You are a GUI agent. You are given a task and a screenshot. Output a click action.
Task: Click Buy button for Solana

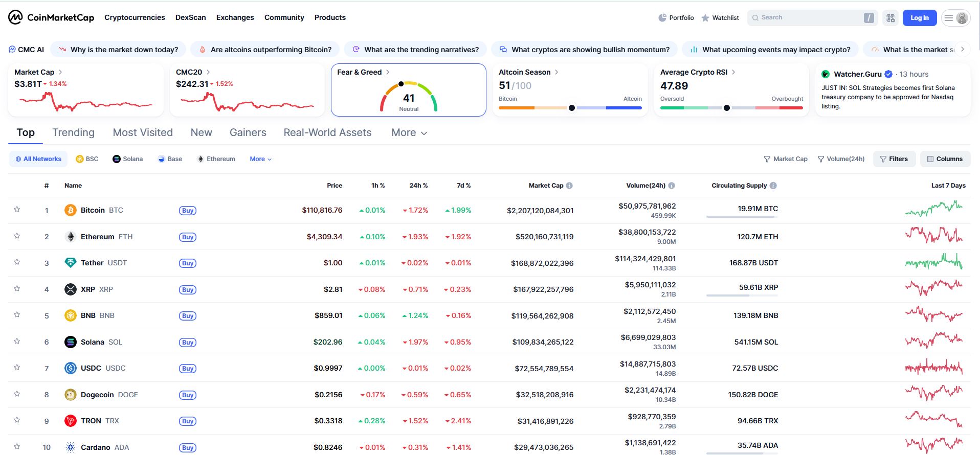click(188, 343)
